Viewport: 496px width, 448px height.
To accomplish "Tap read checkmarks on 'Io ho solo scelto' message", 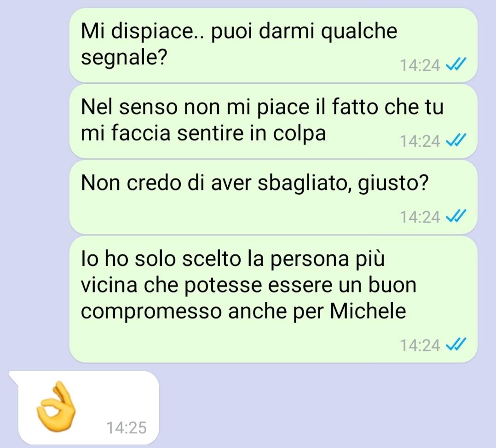I will [456, 345].
